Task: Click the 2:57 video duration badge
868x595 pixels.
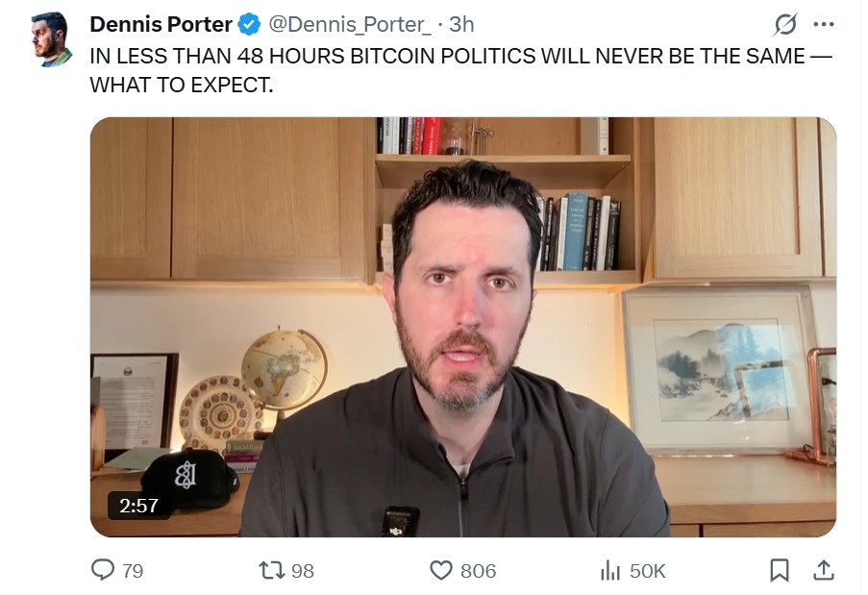Action: pyautogui.click(x=138, y=506)
